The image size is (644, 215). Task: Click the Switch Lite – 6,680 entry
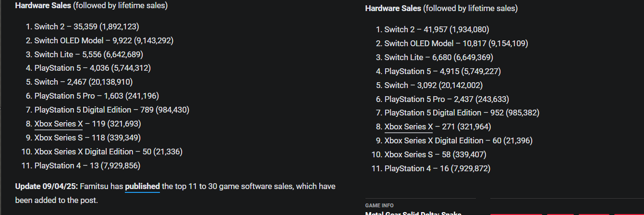(438, 57)
